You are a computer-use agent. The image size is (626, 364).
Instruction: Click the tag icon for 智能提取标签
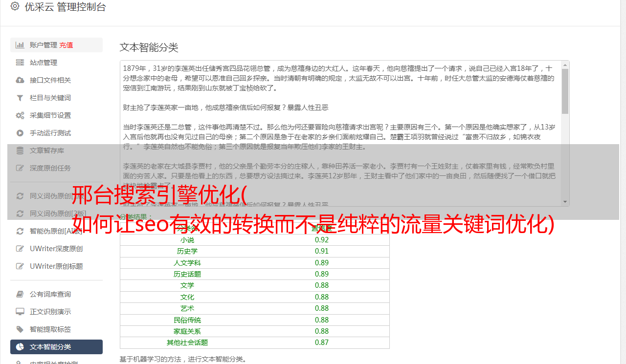point(20,329)
